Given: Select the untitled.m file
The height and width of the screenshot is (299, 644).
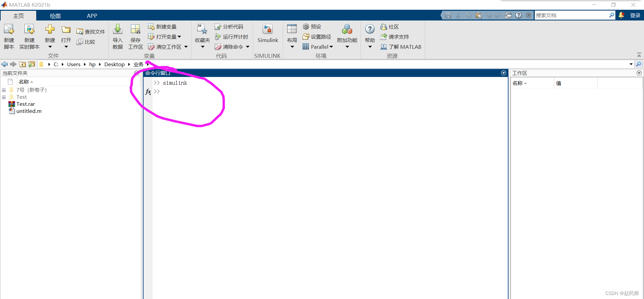Looking at the screenshot, I should click(29, 111).
